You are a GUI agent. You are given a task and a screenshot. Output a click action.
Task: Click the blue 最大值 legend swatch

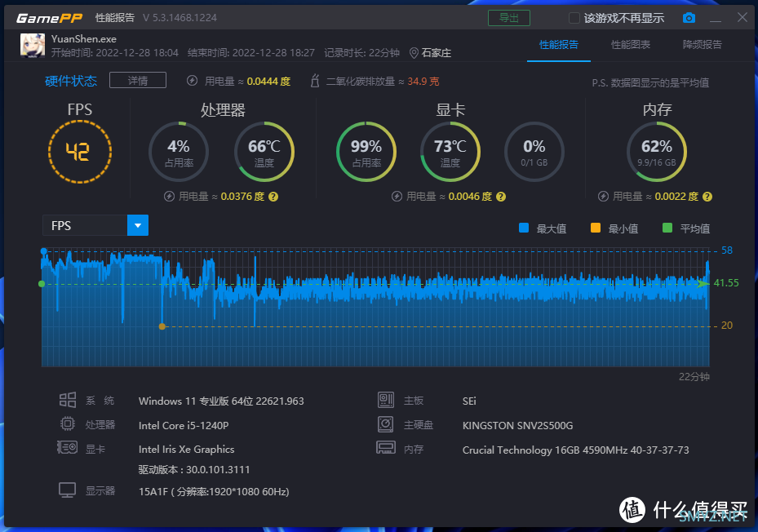pyautogui.click(x=524, y=228)
